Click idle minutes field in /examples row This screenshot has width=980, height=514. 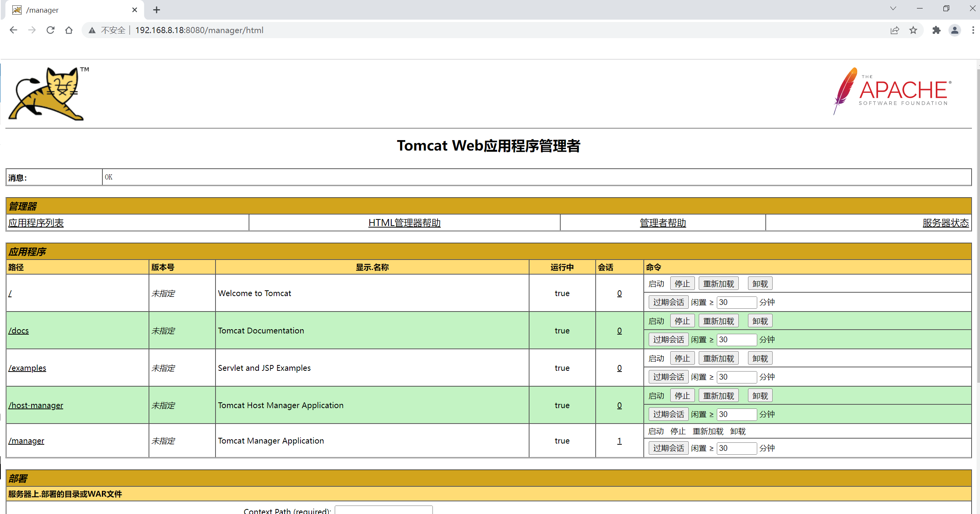click(736, 377)
